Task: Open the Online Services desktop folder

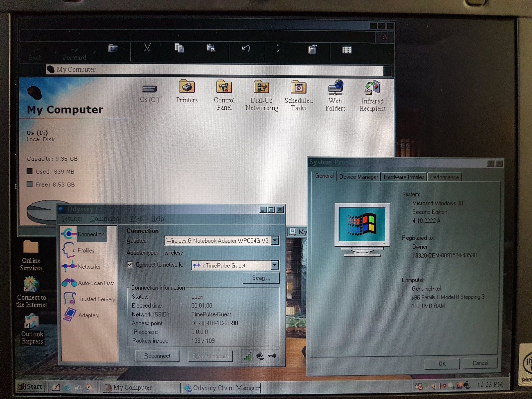Action: [x=31, y=255]
